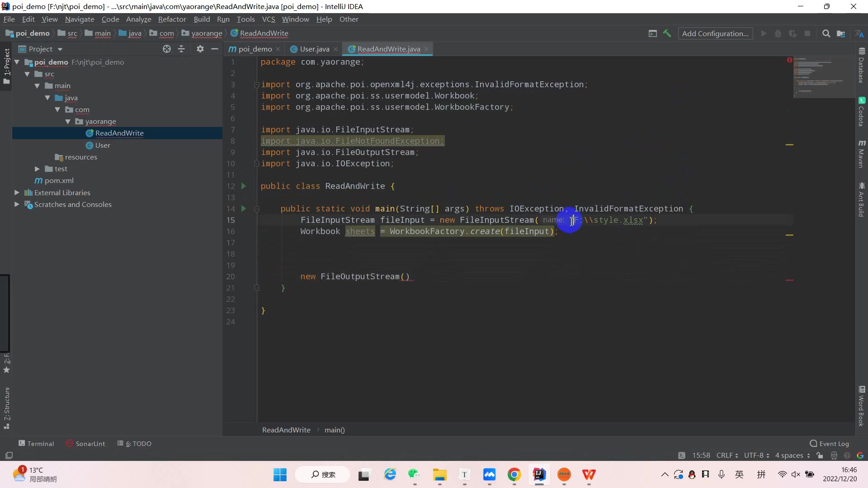Collapse all in Project panel

(181, 49)
